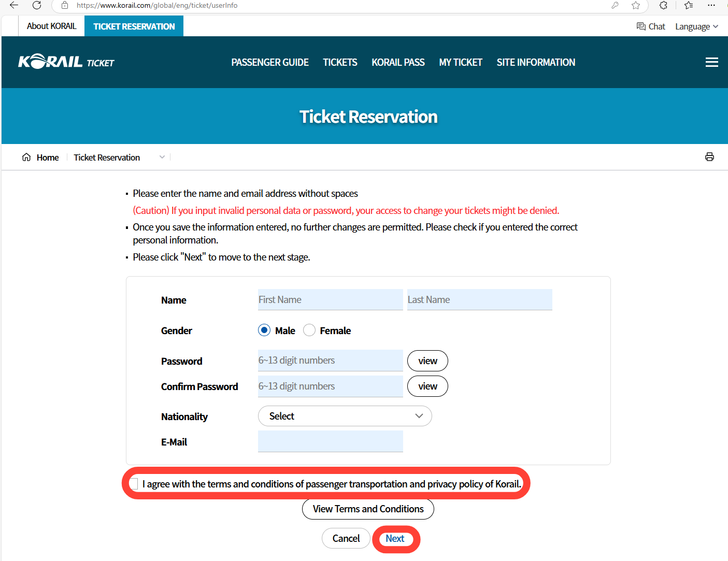Viewport: 728px width, 561px height.
Task: Expand the Ticket Reservation breadcrumb dropdown
Action: pos(162,157)
